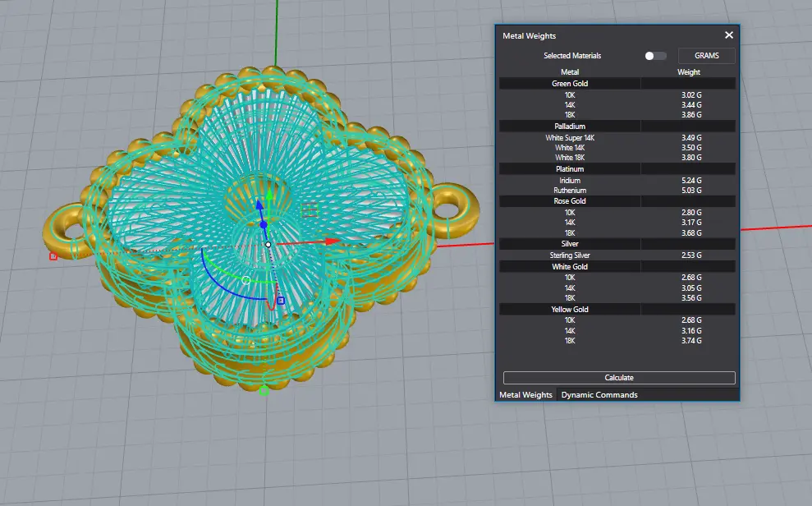Click the Weight column header

pos(689,72)
